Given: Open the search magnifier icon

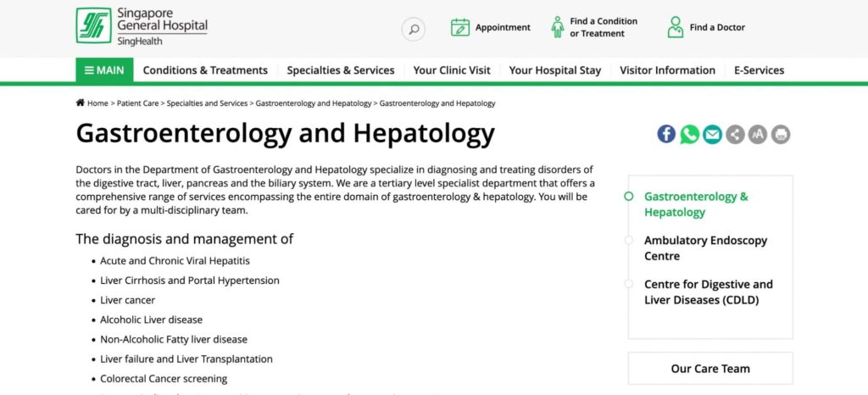Looking at the screenshot, I should (x=414, y=29).
